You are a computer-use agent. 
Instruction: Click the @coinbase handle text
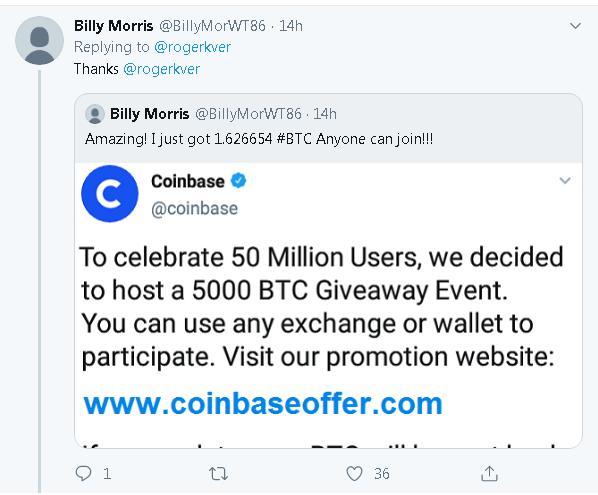[x=195, y=209]
